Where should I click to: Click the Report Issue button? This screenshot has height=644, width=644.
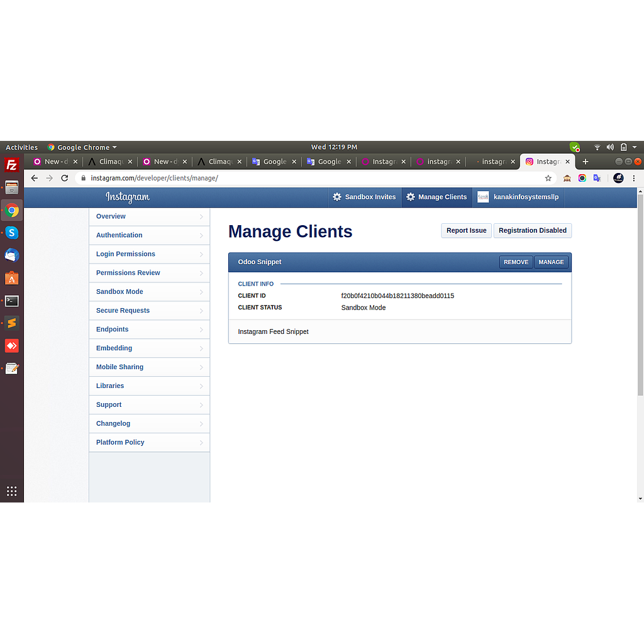point(466,230)
